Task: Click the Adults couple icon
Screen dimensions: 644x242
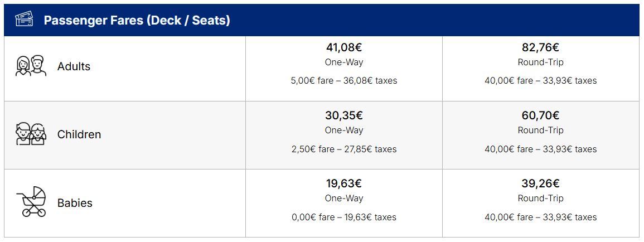Action: tap(31, 66)
